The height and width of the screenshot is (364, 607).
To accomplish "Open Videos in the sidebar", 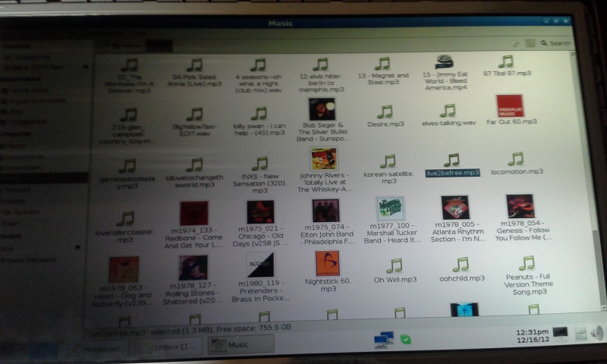I will pyautogui.click(x=14, y=201).
